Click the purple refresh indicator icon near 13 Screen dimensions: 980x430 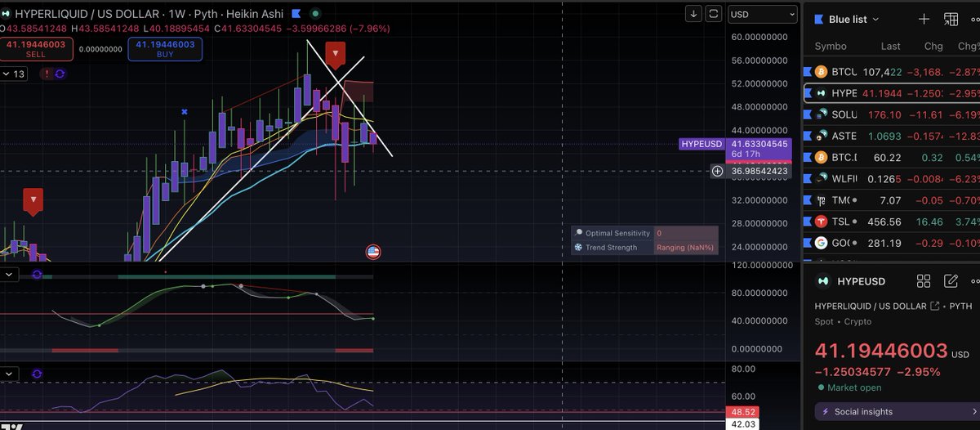pyautogui.click(x=60, y=74)
